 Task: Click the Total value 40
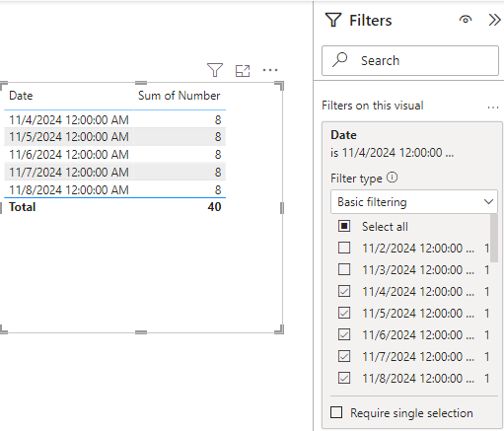pyautogui.click(x=214, y=207)
